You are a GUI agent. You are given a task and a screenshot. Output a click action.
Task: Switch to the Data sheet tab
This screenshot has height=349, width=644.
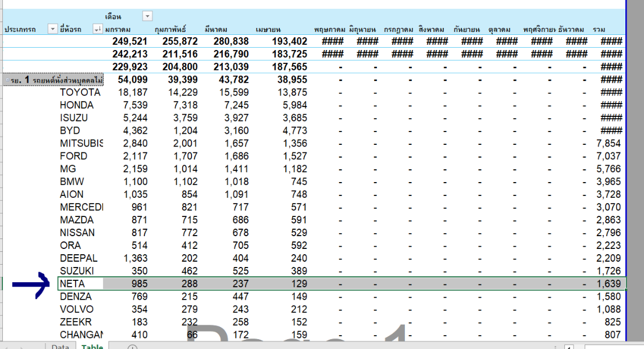tap(61, 346)
